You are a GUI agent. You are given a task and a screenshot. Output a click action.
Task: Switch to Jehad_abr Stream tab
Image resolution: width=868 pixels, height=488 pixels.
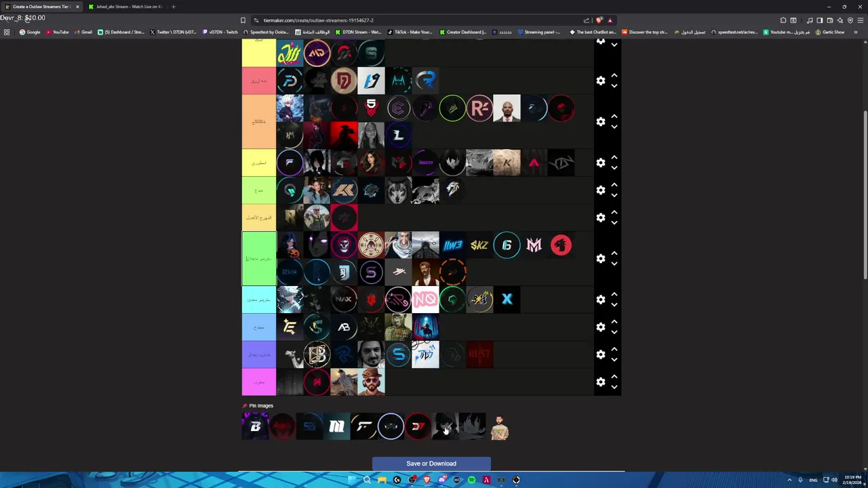[x=126, y=7]
